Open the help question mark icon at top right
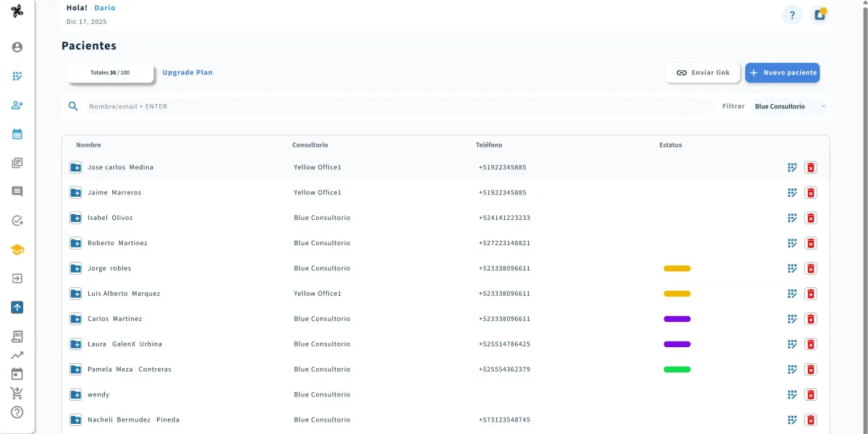The width and height of the screenshot is (868, 434). point(792,14)
